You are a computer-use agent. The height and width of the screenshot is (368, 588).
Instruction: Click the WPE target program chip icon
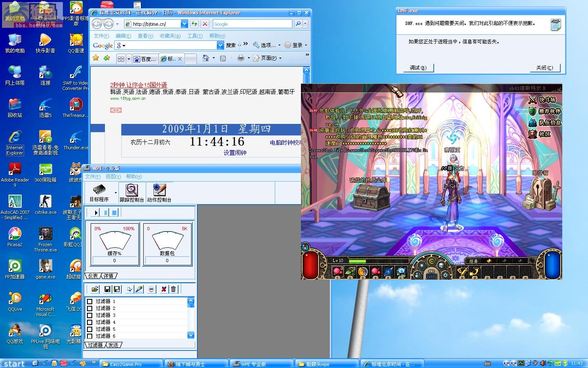coord(99,189)
